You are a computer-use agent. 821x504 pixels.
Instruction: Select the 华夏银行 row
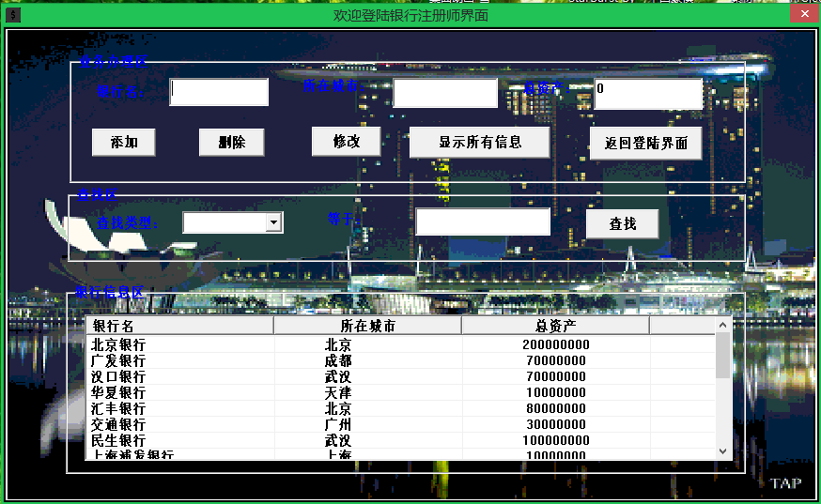point(400,392)
